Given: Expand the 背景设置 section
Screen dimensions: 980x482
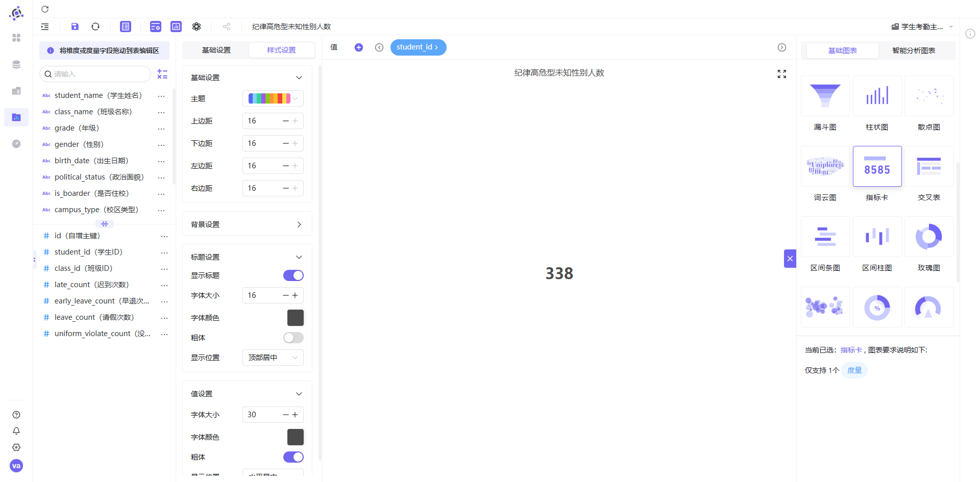Looking at the screenshot, I should tap(247, 224).
